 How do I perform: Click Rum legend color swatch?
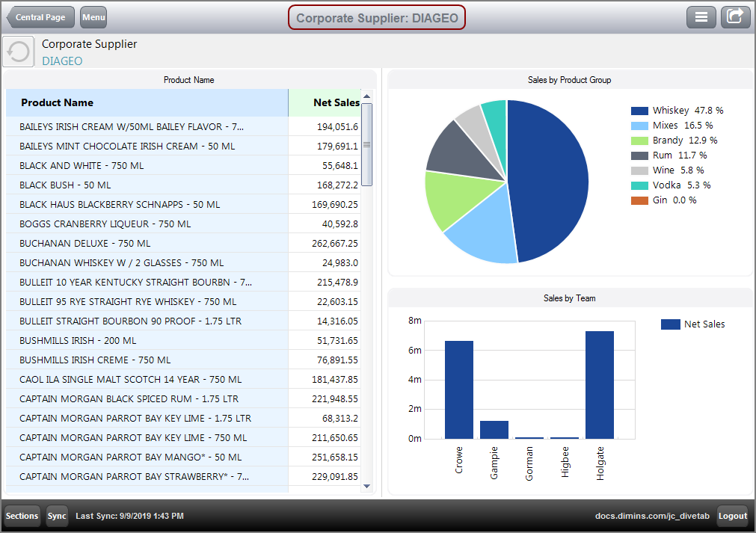[639, 155]
